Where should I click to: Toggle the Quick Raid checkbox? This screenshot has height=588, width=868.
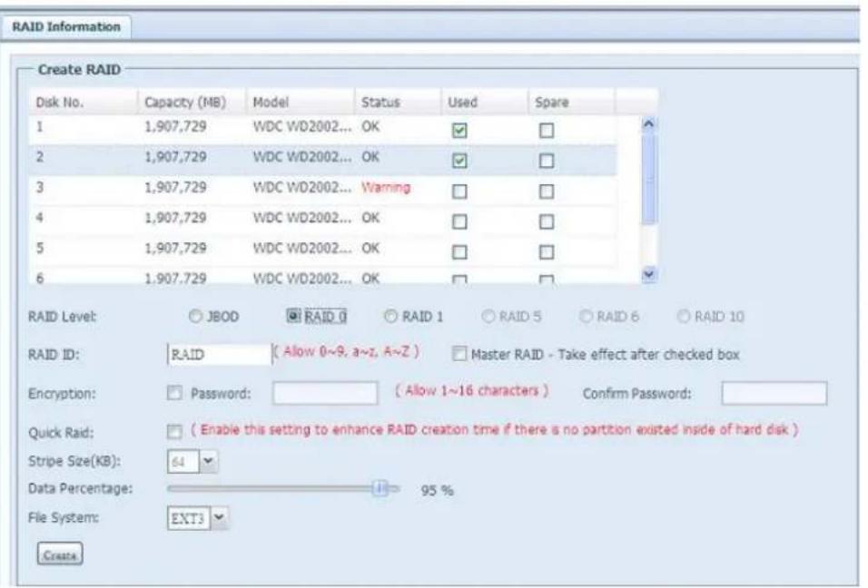[174, 433]
